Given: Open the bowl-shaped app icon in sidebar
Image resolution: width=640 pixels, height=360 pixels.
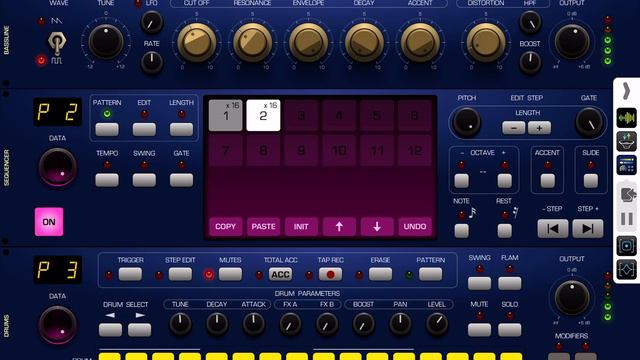Looking at the screenshot, I should coord(627,141).
